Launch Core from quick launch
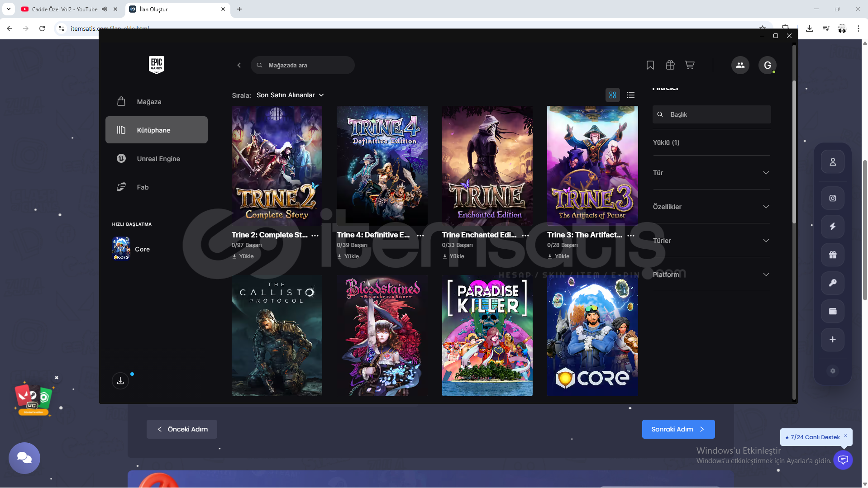This screenshot has height=488, width=868. (131, 249)
